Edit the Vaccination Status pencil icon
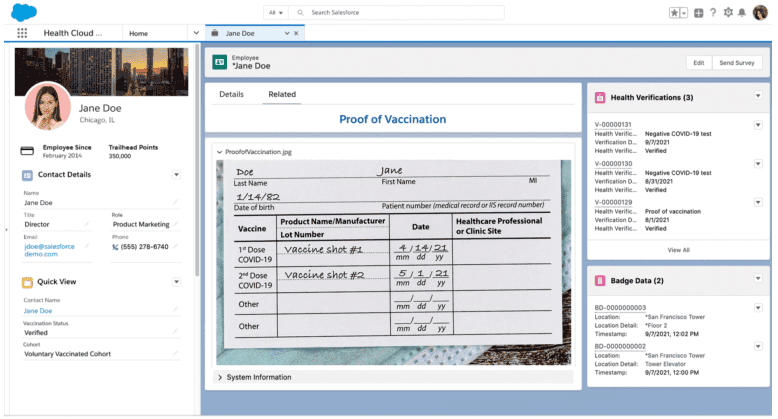This screenshot has width=778, height=419. click(175, 331)
